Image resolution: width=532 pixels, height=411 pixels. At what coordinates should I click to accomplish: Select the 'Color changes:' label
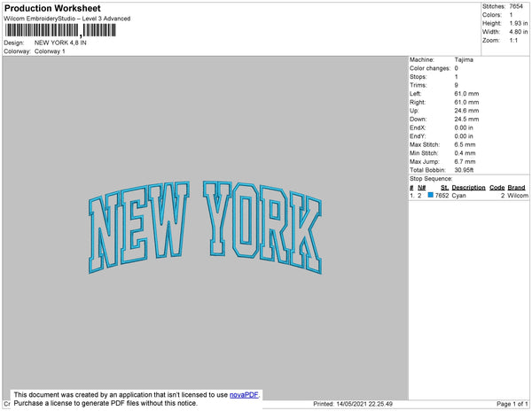tap(430, 68)
